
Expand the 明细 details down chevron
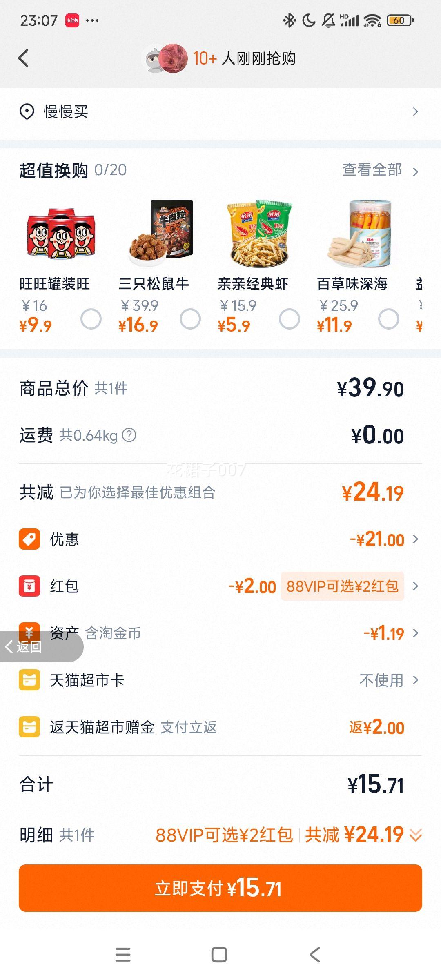click(x=415, y=835)
